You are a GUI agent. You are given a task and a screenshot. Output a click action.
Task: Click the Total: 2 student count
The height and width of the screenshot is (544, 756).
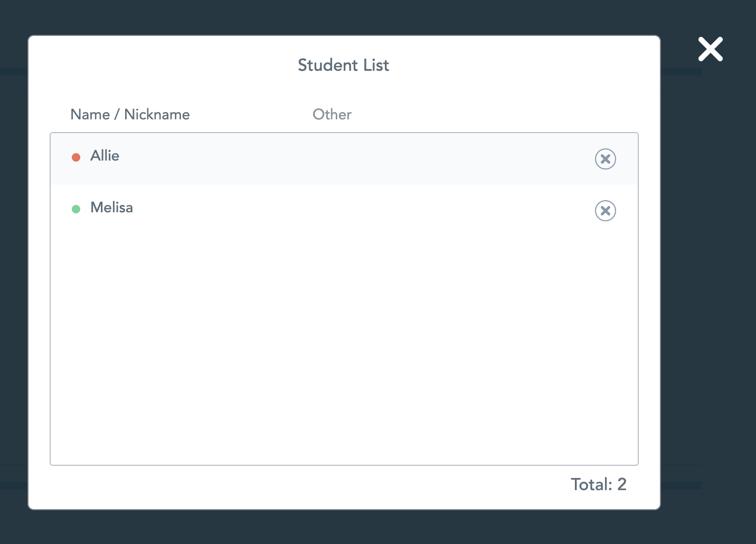pyautogui.click(x=598, y=484)
